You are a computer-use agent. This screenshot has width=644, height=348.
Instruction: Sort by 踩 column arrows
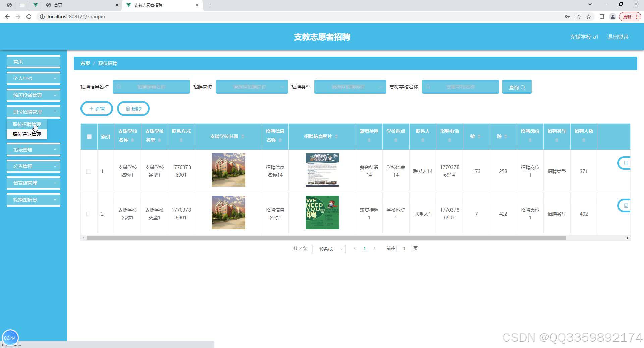coord(506,136)
